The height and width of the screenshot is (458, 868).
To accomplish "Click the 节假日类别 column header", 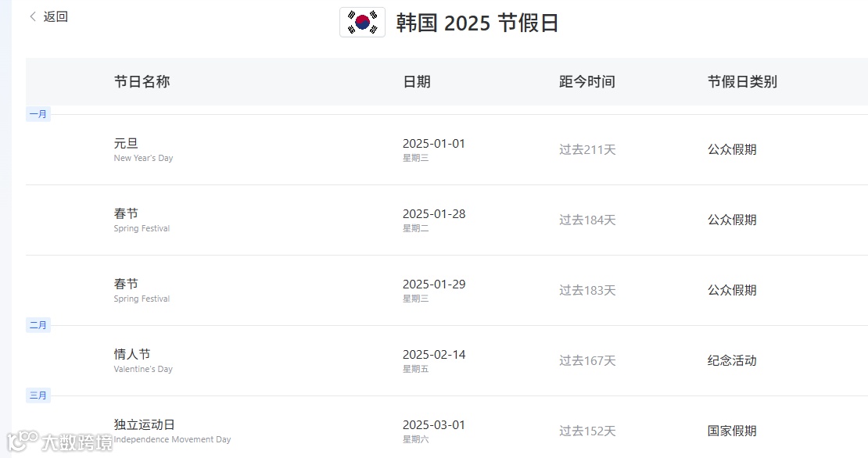I will tap(742, 82).
